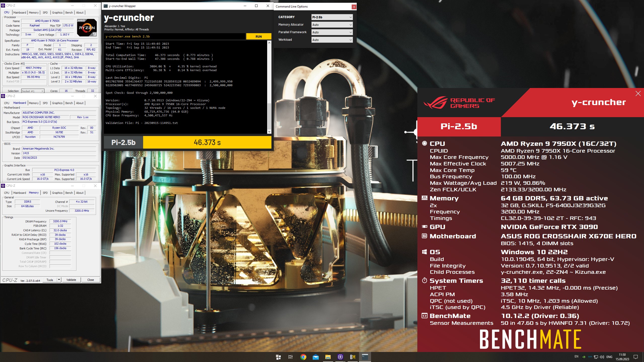Close the BenchMate result overlay with X
Screen dimensions: 644x362
(638, 94)
